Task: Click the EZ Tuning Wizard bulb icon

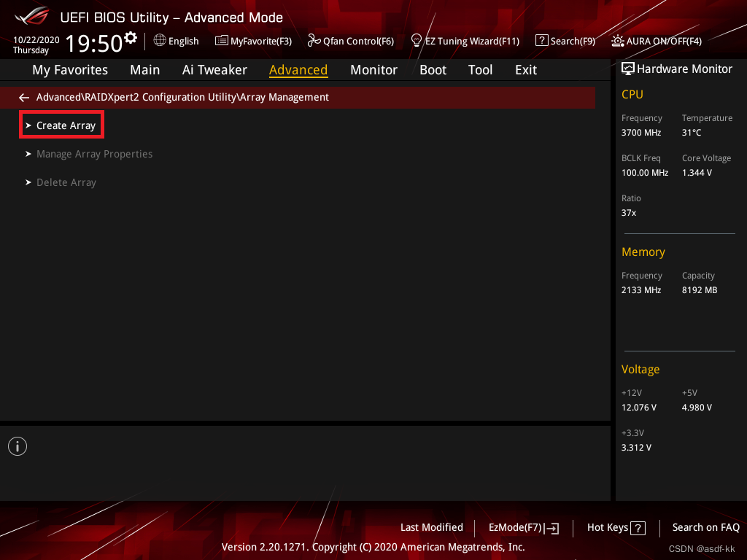Action: coord(417,41)
